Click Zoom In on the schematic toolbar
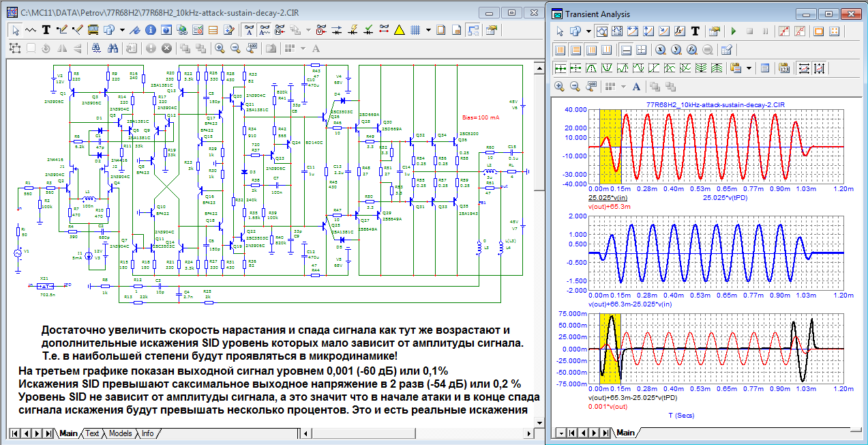868x445 pixels. (x=220, y=48)
